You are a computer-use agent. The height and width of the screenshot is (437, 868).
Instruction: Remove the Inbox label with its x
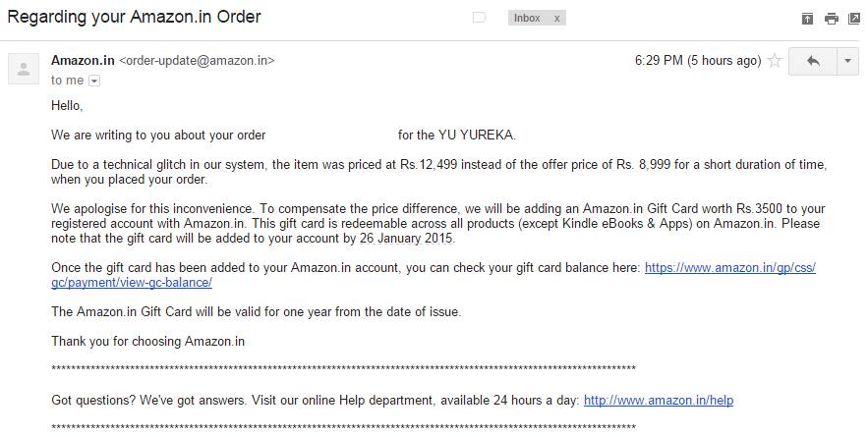pos(556,18)
